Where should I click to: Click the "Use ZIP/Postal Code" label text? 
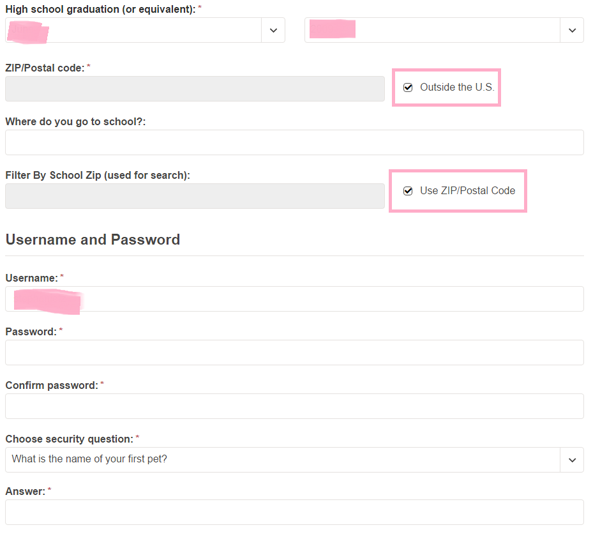click(467, 191)
